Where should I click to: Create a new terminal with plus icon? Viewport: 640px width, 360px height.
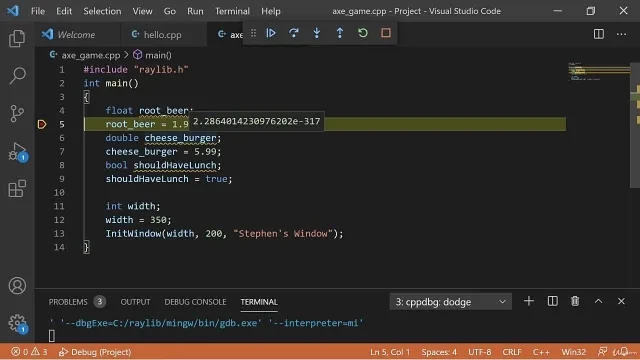529,301
